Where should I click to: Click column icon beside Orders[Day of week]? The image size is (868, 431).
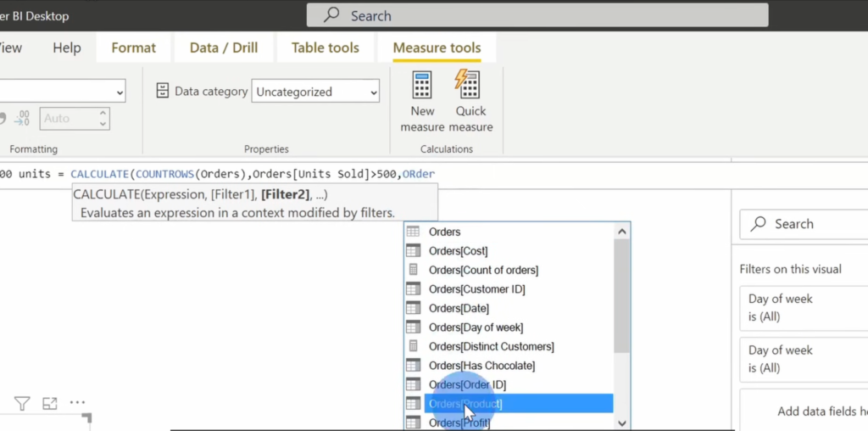(x=413, y=327)
